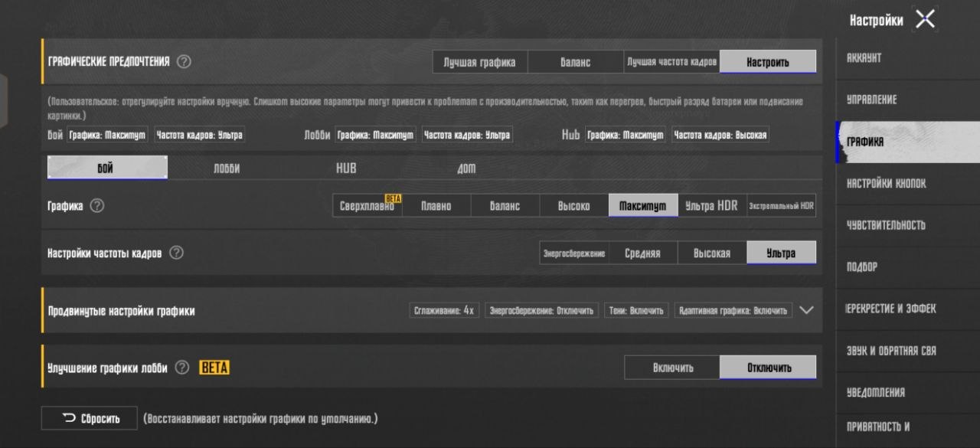Image resolution: width=980 pixels, height=448 pixels.
Task: Expand Продвинутые настройки графики chevron
Action: [x=806, y=310]
